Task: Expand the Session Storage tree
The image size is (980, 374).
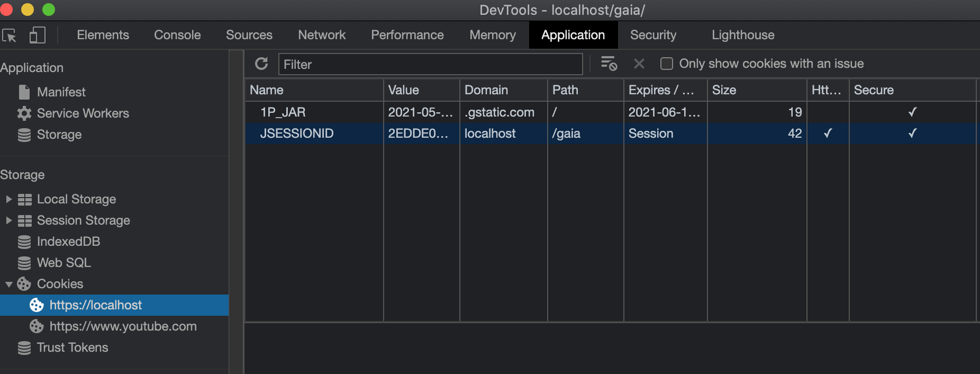Action: 8,220
